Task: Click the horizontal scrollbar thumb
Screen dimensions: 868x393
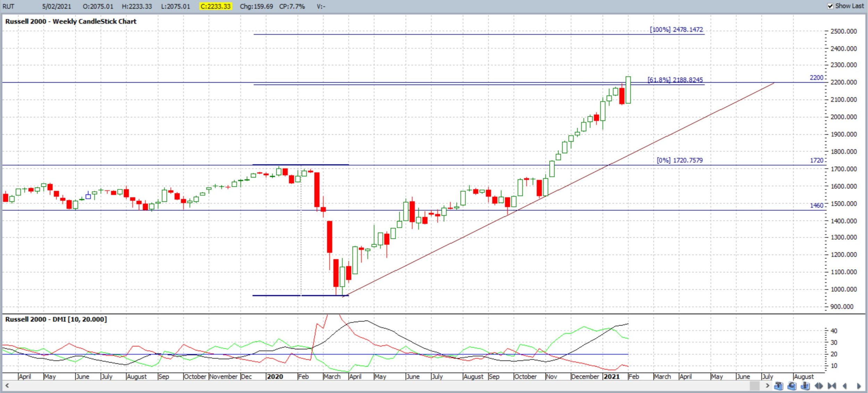Action: 754,386
